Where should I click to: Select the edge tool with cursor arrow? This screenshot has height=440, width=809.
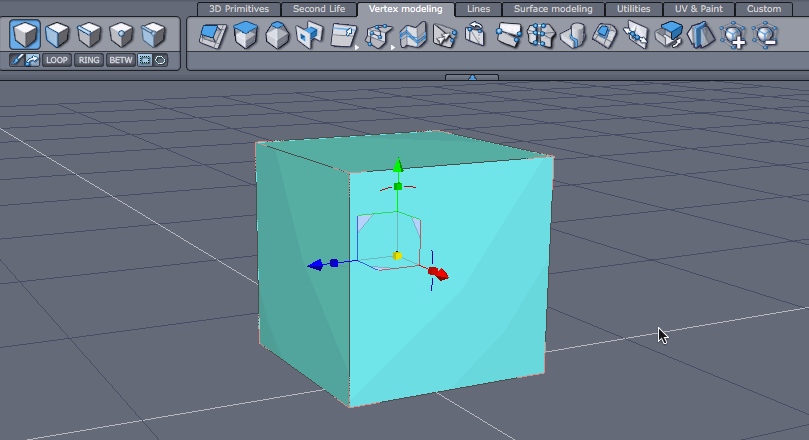pos(343,36)
